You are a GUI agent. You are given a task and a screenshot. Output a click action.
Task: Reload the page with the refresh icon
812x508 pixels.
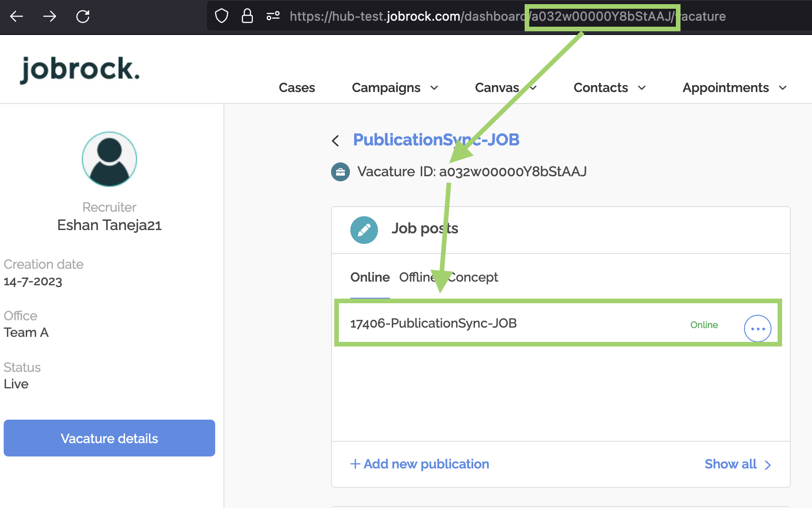[x=83, y=17]
